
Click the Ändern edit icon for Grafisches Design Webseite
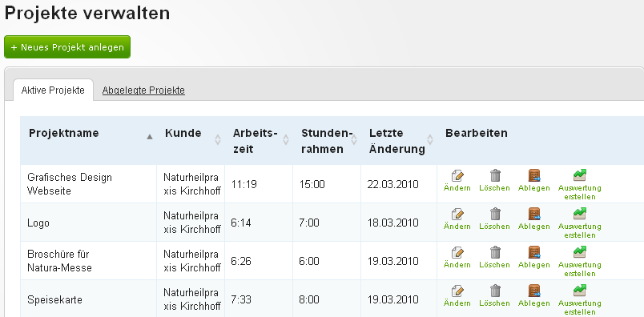pyautogui.click(x=457, y=176)
